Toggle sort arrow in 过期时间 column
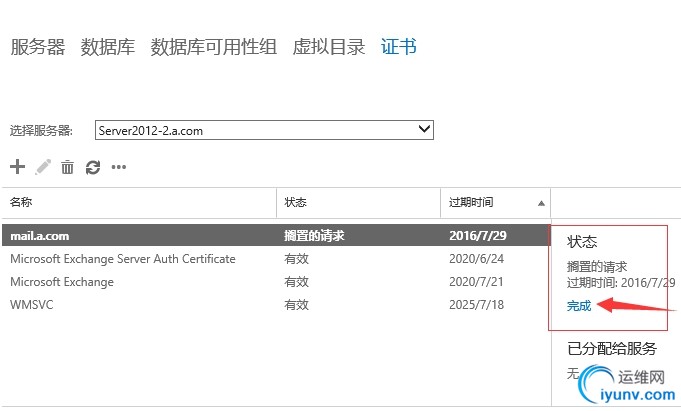 pyautogui.click(x=541, y=203)
